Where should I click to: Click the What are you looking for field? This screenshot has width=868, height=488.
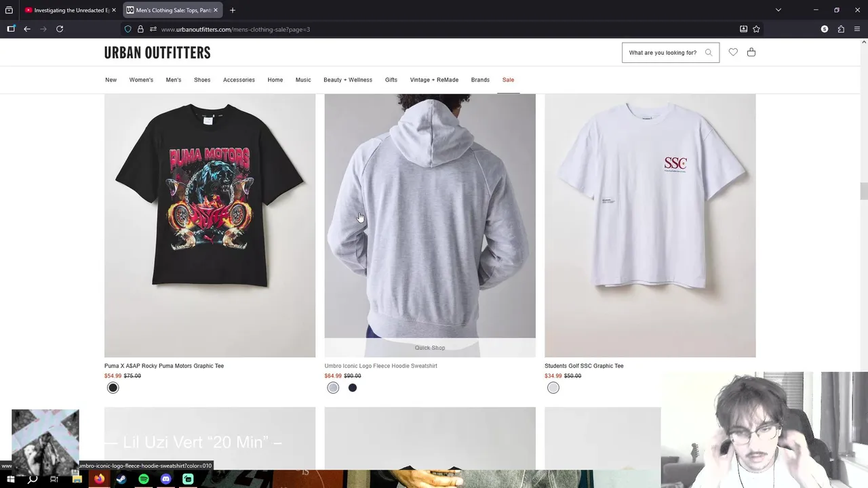(x=663, y=52)
